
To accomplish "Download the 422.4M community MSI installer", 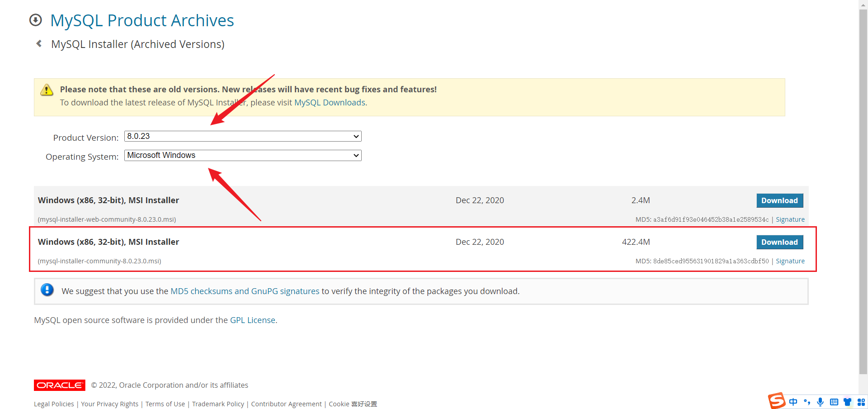I will point(780,242).
